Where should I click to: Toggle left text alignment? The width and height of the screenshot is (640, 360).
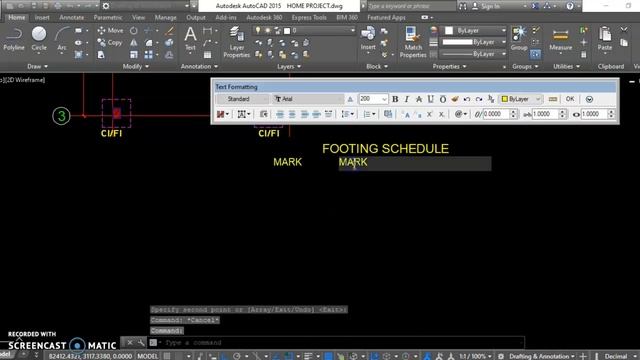coord(280,114)
